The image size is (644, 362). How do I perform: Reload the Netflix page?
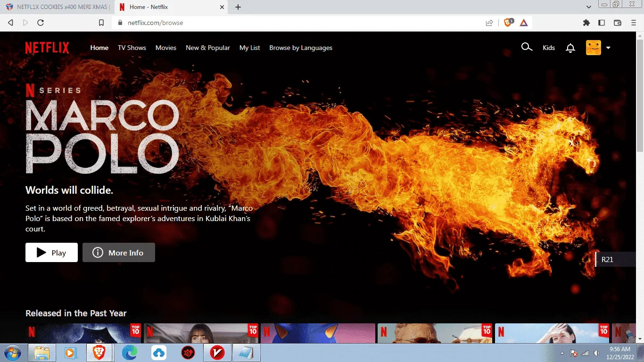[41, 23]
